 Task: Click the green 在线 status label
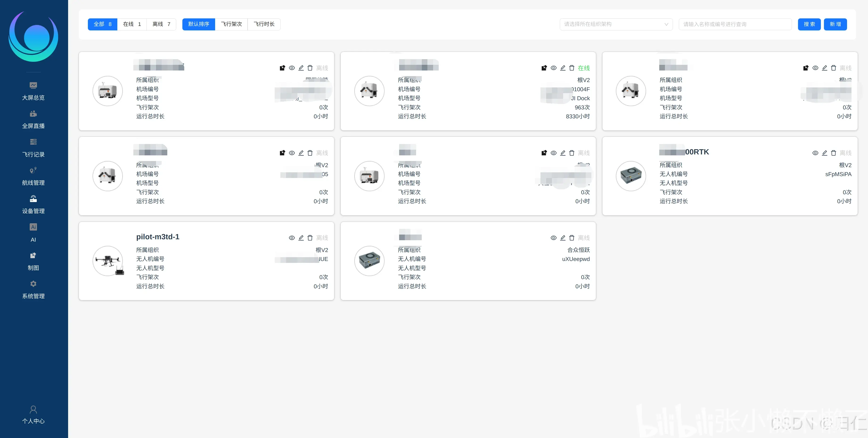pyautogui.click(x=584, y=68)
